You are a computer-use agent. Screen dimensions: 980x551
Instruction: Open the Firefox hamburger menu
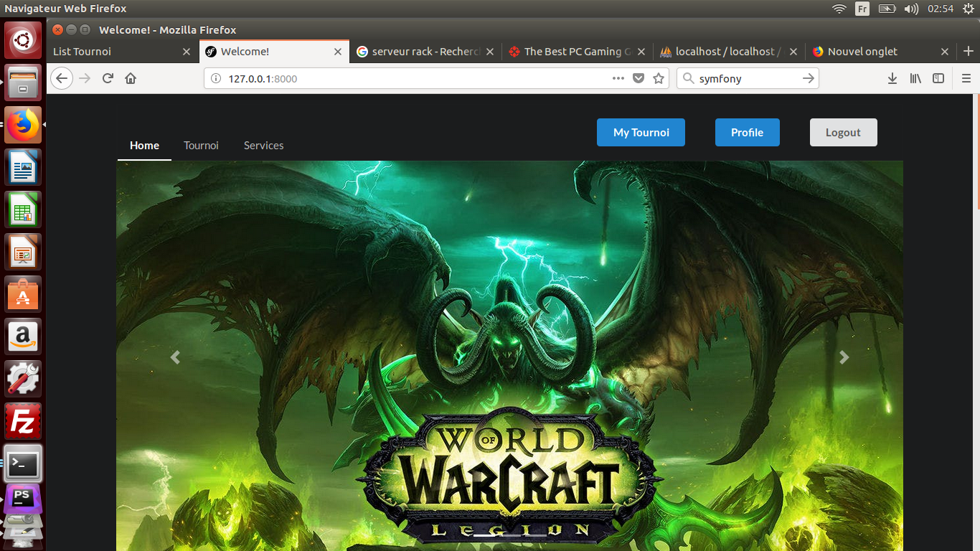[x=966, y=78]
